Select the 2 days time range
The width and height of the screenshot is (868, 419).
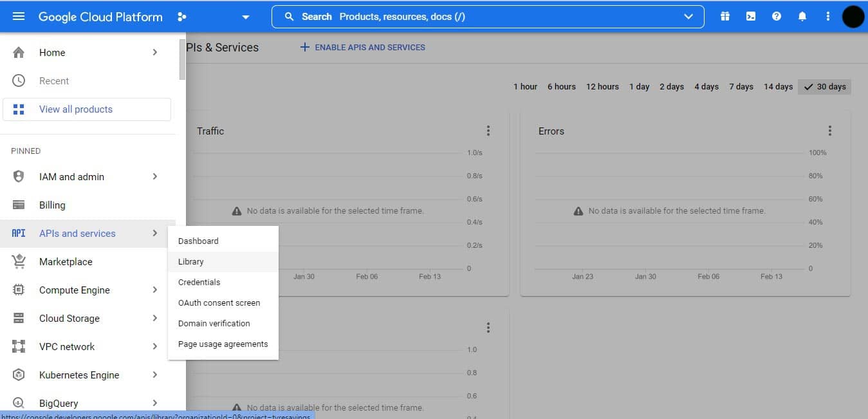click(672, 87)
